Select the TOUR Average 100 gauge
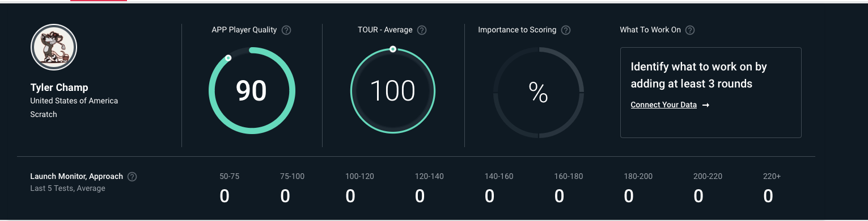 coord(393,91)
